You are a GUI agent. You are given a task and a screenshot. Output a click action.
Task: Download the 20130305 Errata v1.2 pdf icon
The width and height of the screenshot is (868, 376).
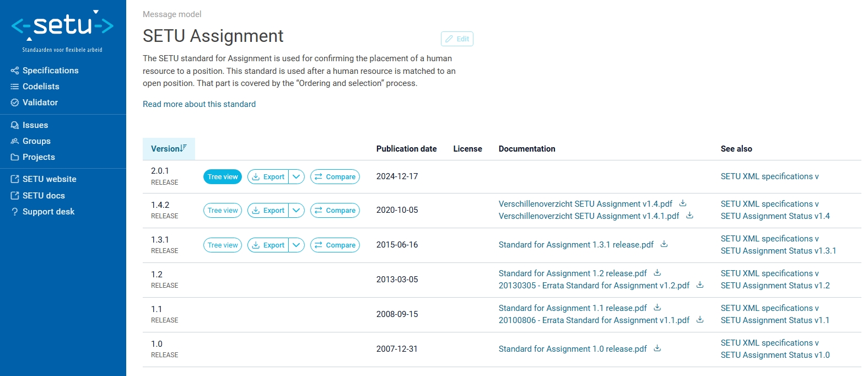tap(700, 285)
